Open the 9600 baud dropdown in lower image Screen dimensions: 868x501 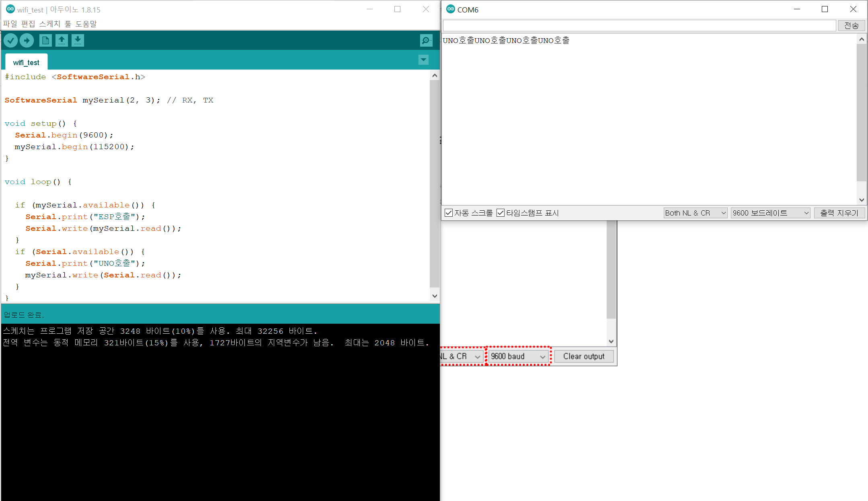(x=518, y=356)
